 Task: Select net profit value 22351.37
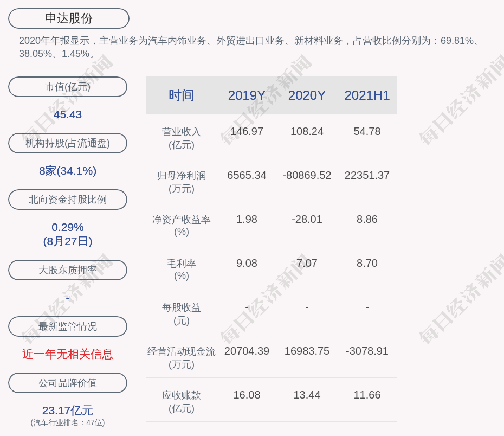click(367, 175)
